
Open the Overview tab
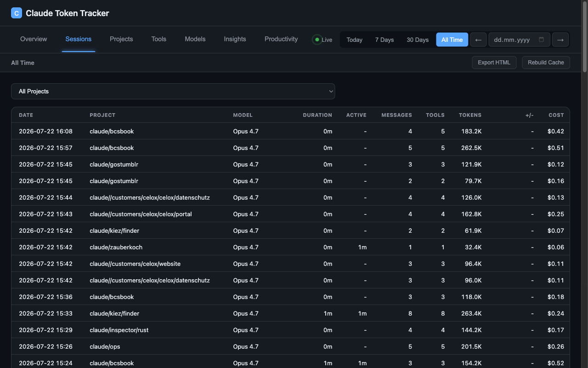pos(34,39)
